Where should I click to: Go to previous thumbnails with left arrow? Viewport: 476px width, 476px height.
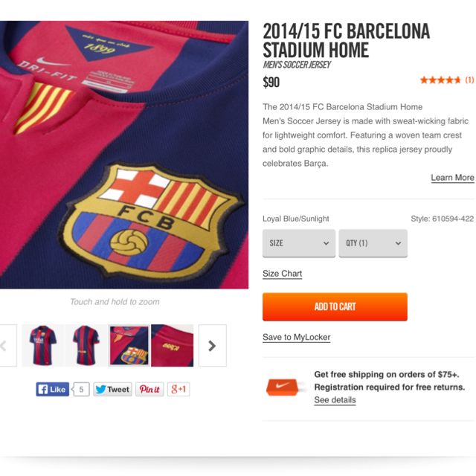(x=6, y=345)
